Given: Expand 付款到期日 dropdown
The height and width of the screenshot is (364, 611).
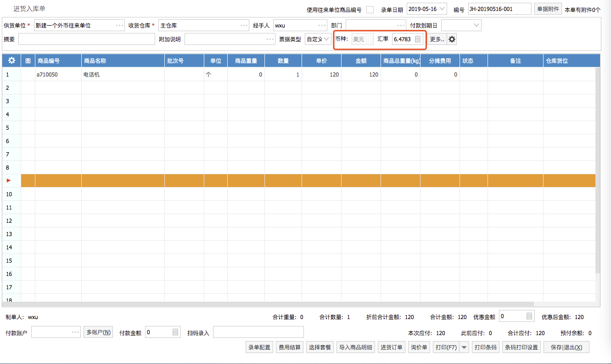Looking at the screenshot, I should pyautogui.click(x=476, y=25).
